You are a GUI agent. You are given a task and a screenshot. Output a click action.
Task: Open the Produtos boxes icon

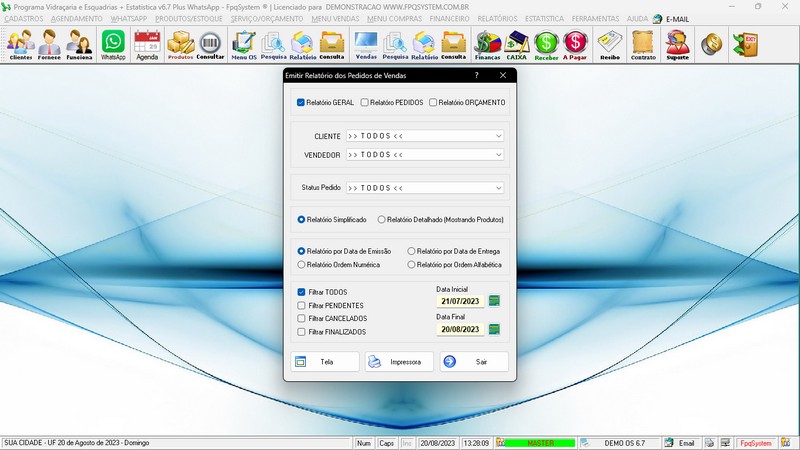pyautogui.click(x=181, y=45)
